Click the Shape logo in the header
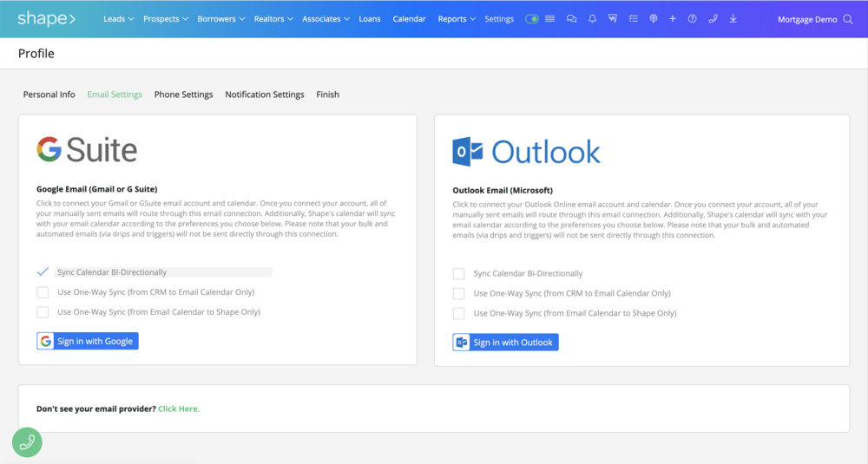 click(47, 19)
